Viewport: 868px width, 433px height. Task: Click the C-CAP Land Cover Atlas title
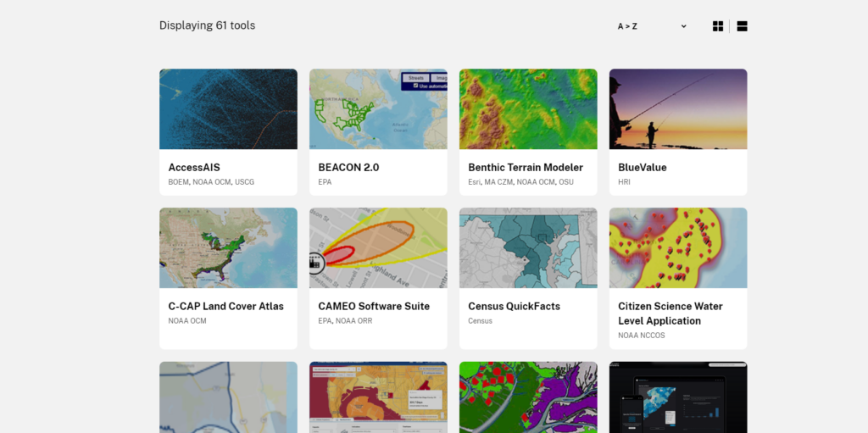225,306
